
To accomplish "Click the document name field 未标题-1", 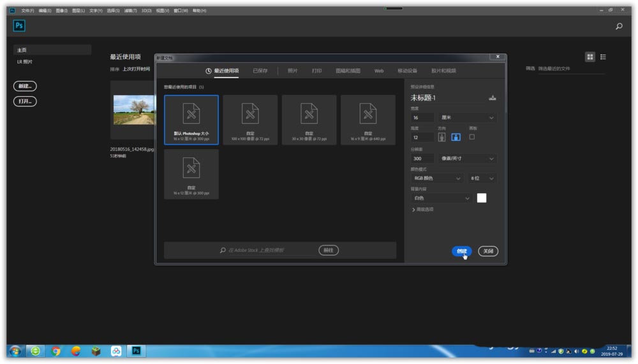I will coord(448,98).
